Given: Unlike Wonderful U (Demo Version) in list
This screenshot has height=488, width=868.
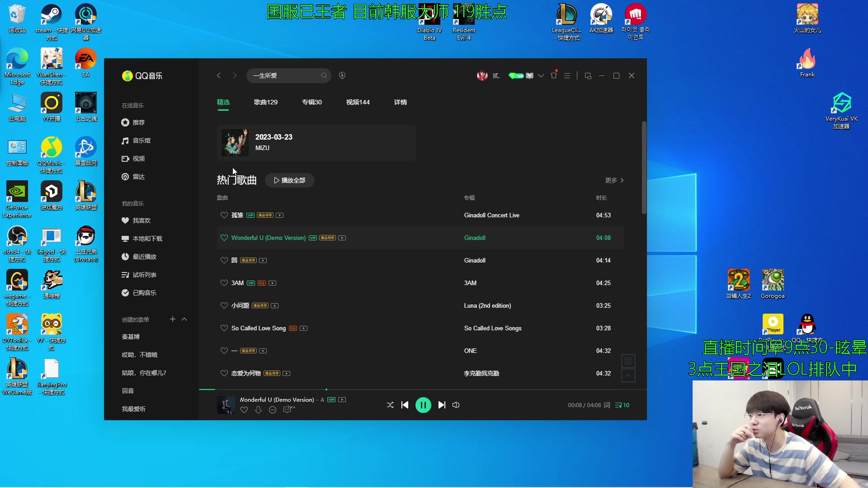Looking at the screenshot, I should pyautogui.click(x=224, y=238).
